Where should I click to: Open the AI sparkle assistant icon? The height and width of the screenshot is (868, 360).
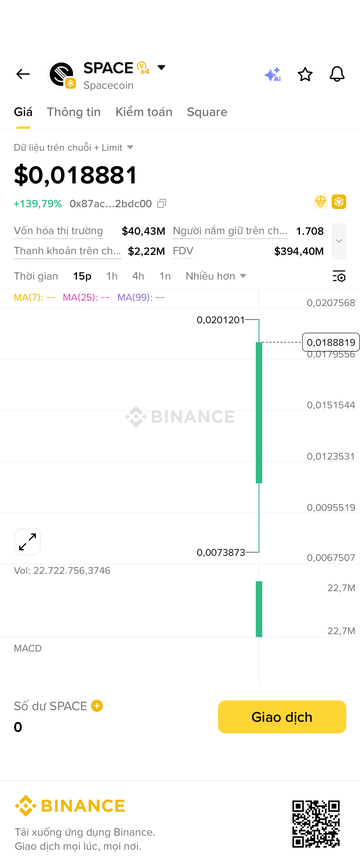pos(273,74)
